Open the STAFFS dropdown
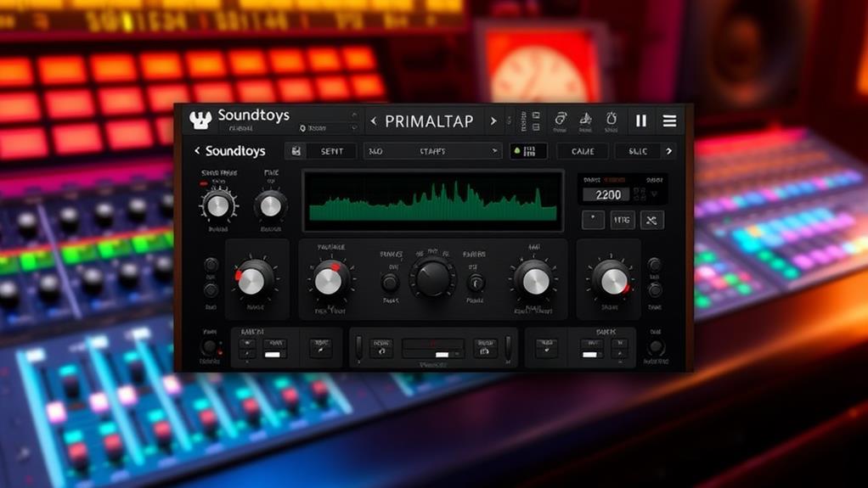868x488 pixels. (431, 151)
